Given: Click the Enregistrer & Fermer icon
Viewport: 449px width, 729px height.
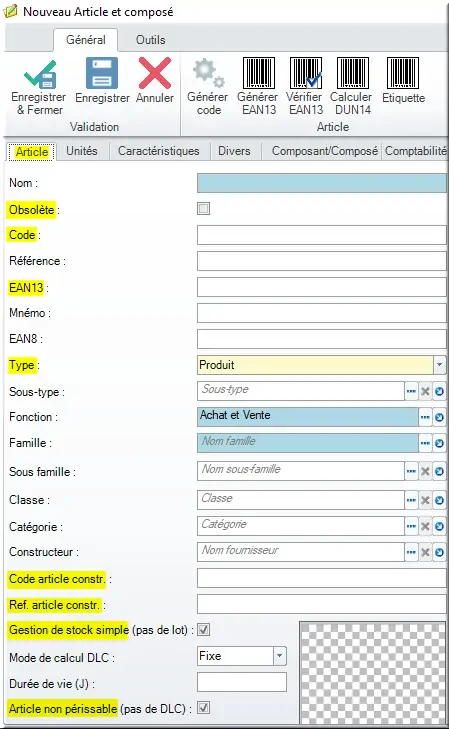Looking at the screenshot, I should [40, 74].
